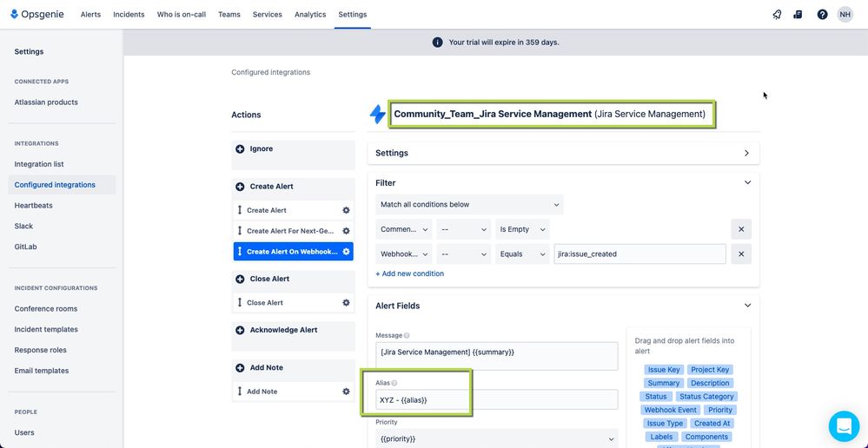The image size is (868, 448).
Task: Open Email templates in sidebar
Action: [42, 371]
